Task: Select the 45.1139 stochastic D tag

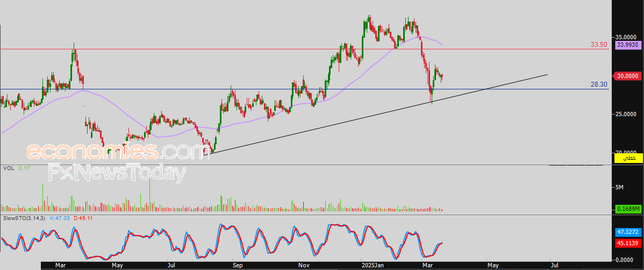Action: (628, 243)
